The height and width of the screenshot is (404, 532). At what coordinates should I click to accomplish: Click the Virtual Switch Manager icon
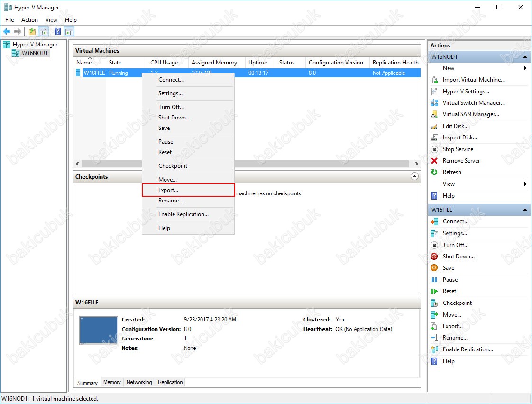point(434,103)
